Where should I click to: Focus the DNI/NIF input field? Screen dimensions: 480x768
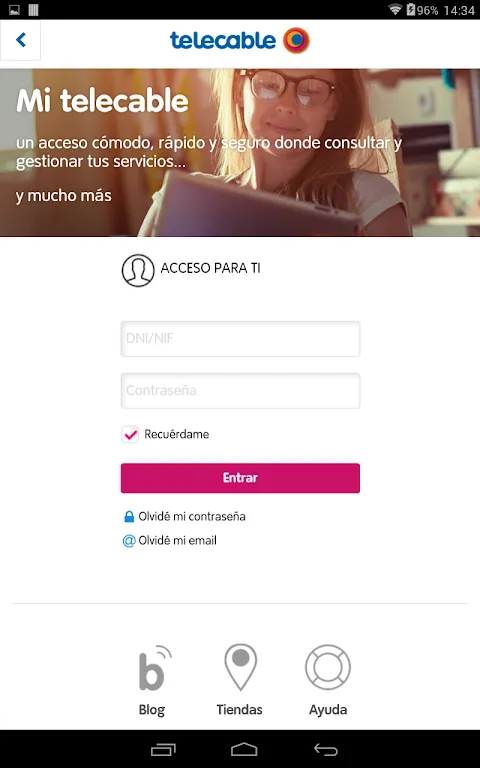(x=240, y=338)
